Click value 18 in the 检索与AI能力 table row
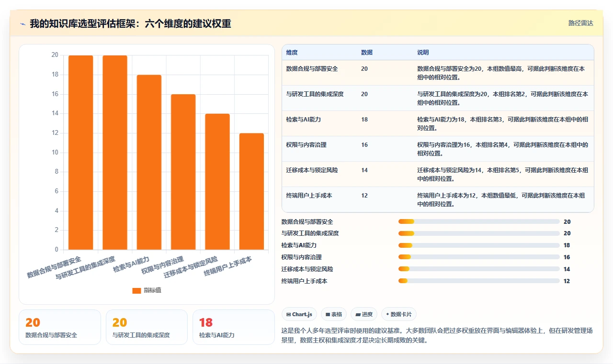The width and height of the screenshot is (613, 364). [364, 120]
